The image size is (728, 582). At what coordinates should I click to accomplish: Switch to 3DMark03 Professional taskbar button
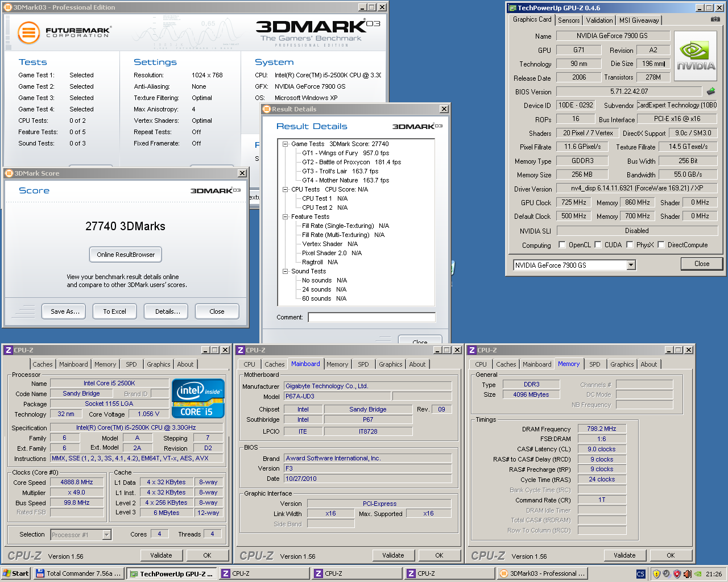click(542, 574)
